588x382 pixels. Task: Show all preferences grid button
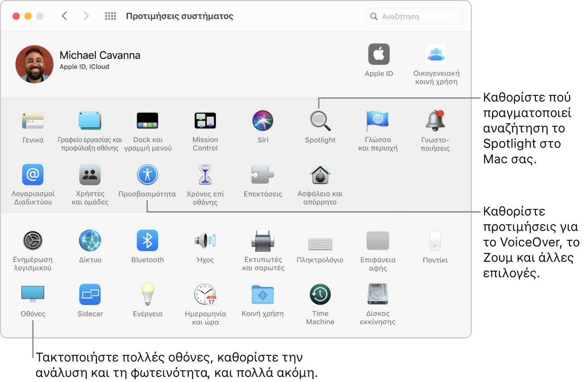pos(111,16)
